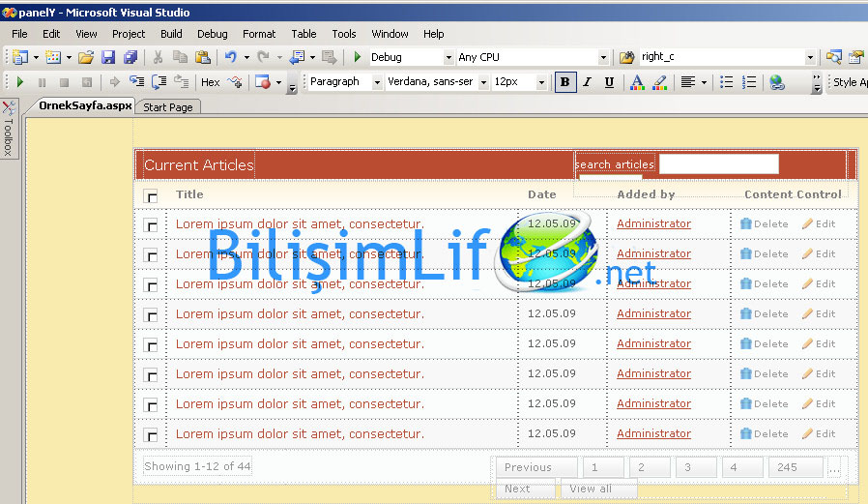The height and width of the screenshot is (504, 868).
Task: Click the Paste clipboard icon
Action: 203,57
